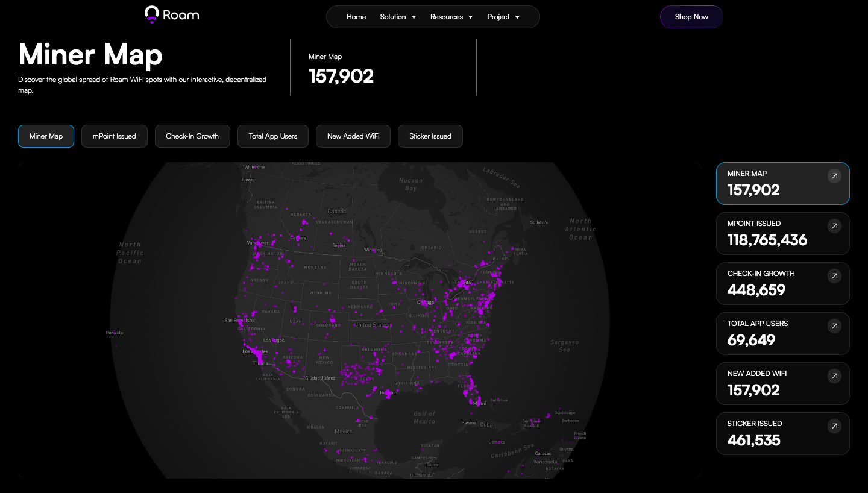Expand the Resources dropdown arrow
This screenshot has height=493, width=868.
tap(470, 17)
